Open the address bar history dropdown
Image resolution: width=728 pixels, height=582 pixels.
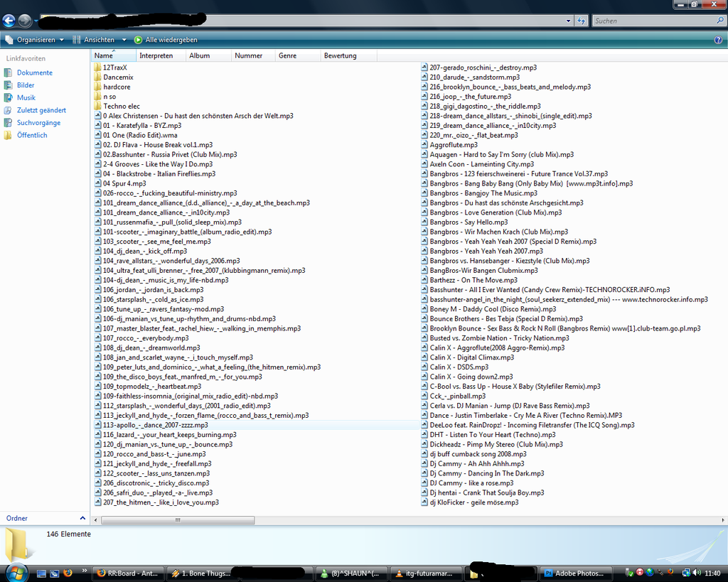click(568, 21)
